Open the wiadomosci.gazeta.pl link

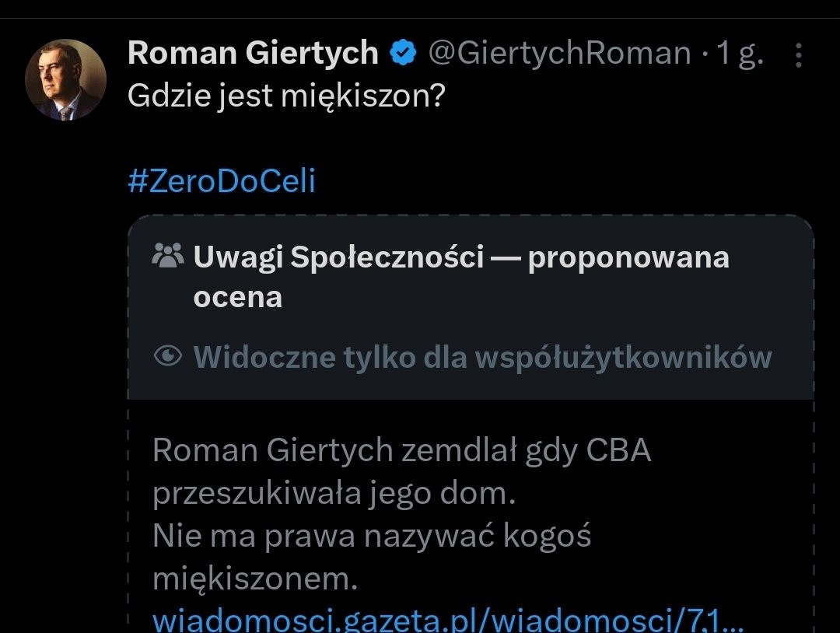pyautogui.click(x=448, y=620)
